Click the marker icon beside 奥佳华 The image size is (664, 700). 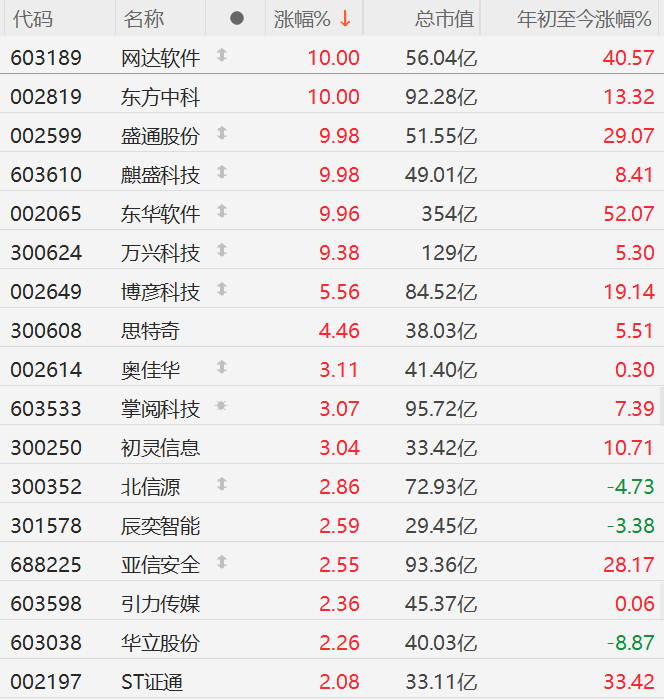[x=222, y=367]
